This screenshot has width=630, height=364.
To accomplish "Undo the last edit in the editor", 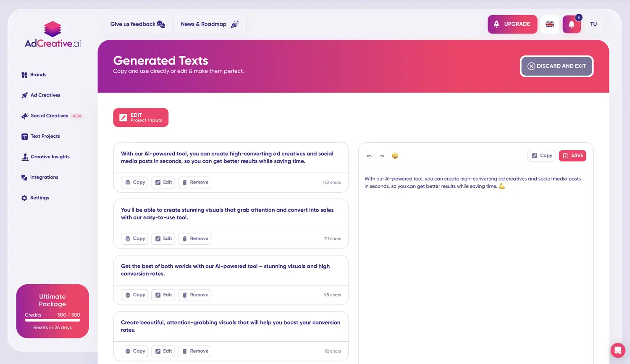I will point(369,156).
